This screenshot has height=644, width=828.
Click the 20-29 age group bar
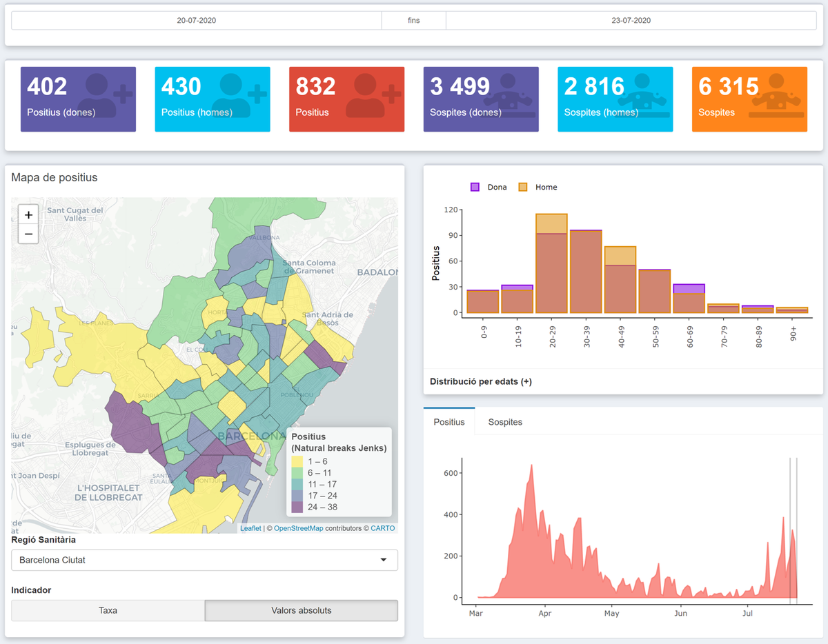[551, 263]
